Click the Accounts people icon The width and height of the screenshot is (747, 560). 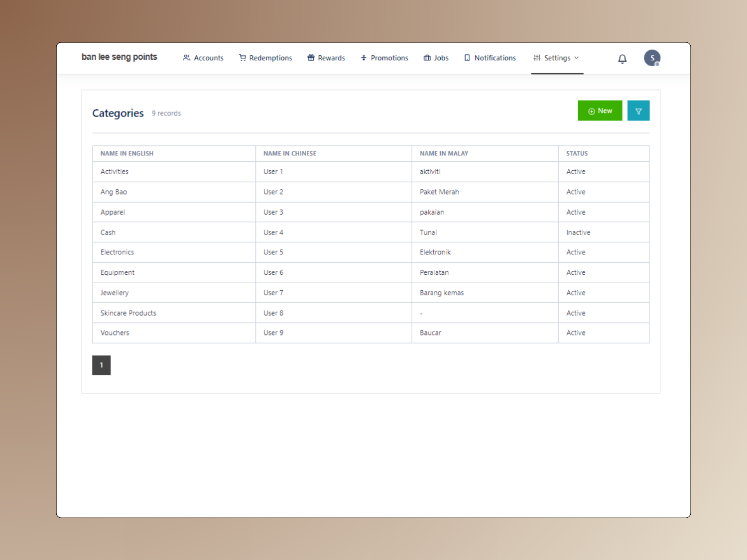coord(187,58)
